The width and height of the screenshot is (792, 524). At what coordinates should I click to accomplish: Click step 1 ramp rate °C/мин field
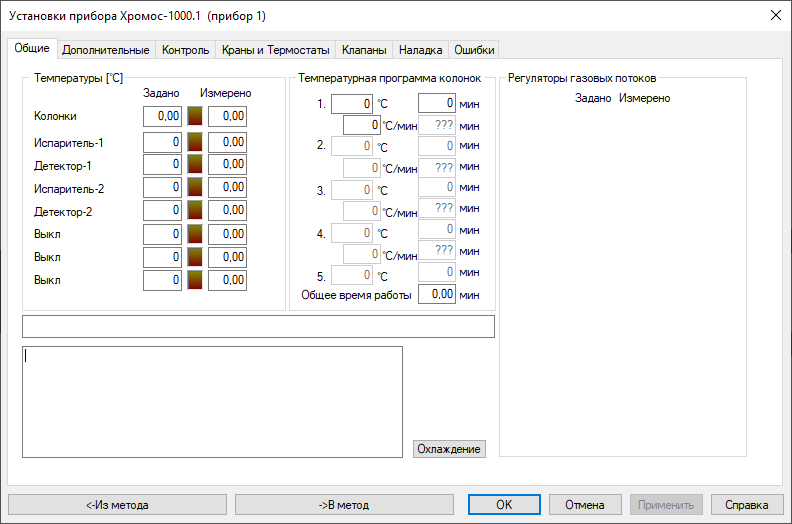pyautogui.click(x=362, y=125)
